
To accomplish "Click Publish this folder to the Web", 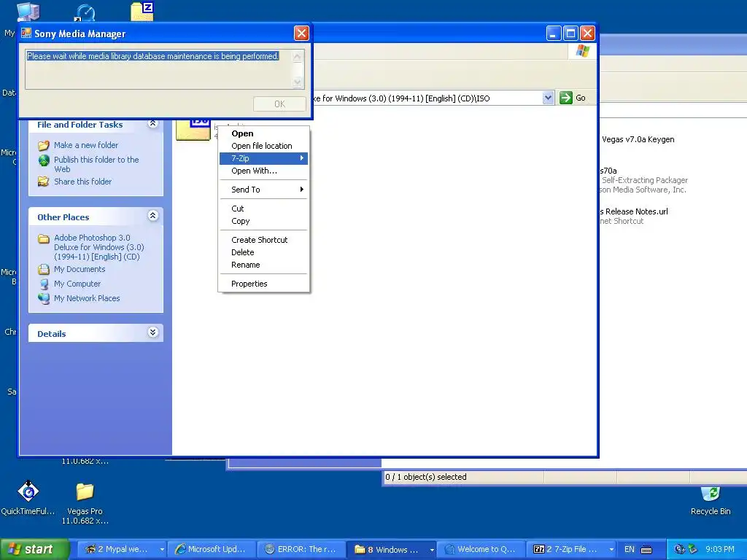I will [96, 164].
